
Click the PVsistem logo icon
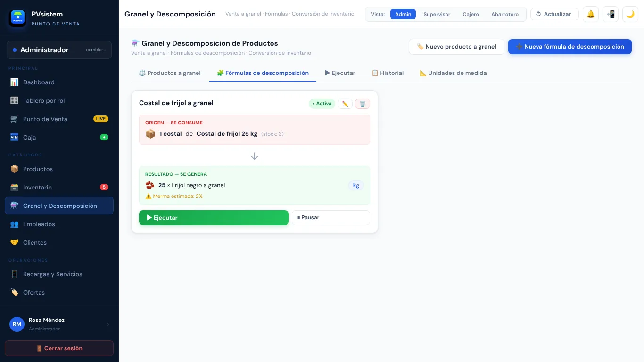point(18,17)
